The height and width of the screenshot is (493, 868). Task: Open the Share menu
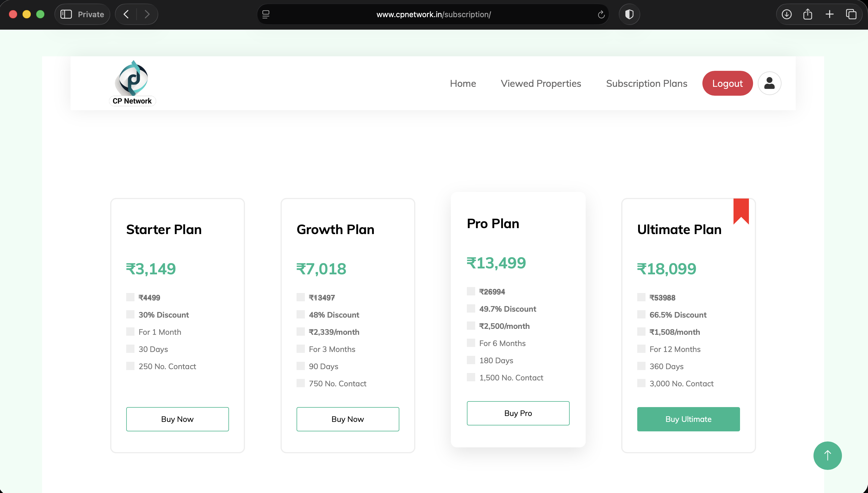click(808, 15)
